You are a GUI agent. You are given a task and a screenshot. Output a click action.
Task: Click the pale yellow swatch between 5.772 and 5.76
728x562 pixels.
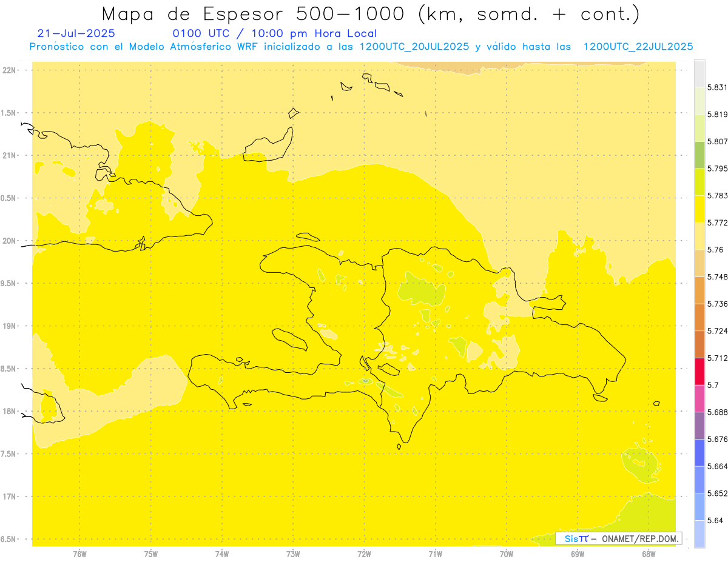[x=699, y=236]
